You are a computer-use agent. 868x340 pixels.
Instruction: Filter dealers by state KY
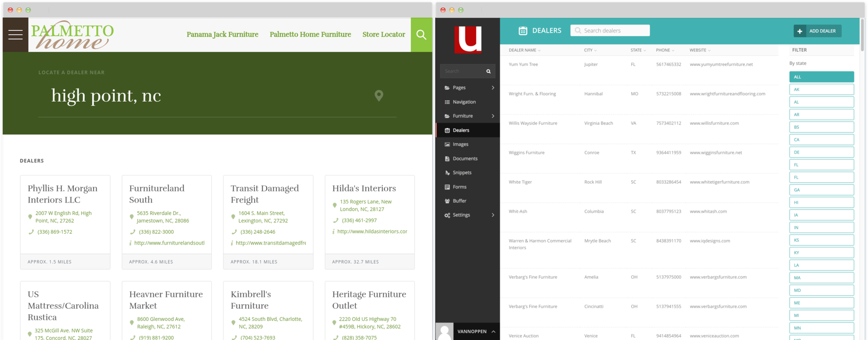tap(821, 253)
